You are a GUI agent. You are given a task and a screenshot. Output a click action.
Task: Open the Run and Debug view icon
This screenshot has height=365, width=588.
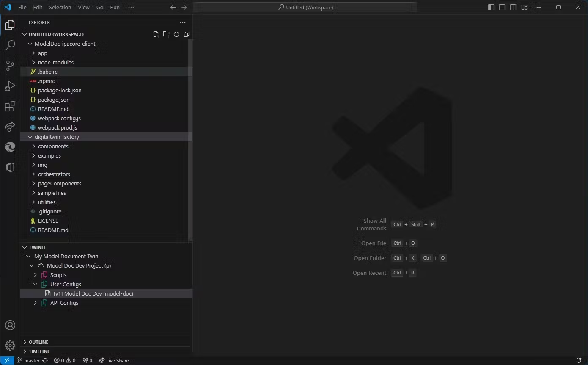point(10,86)
